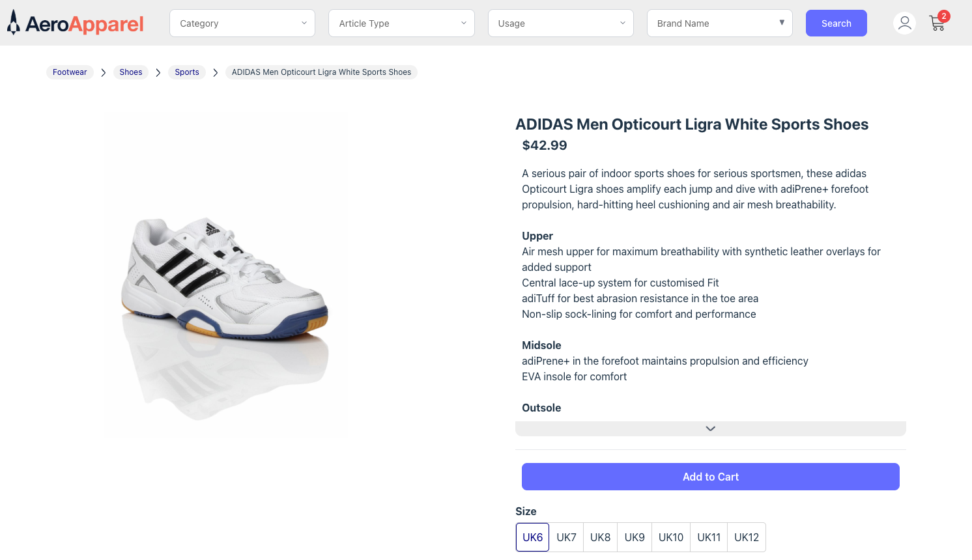972x560 pixels.
Task: Open the Usage dropdown
Action: [x=560, y=23]
